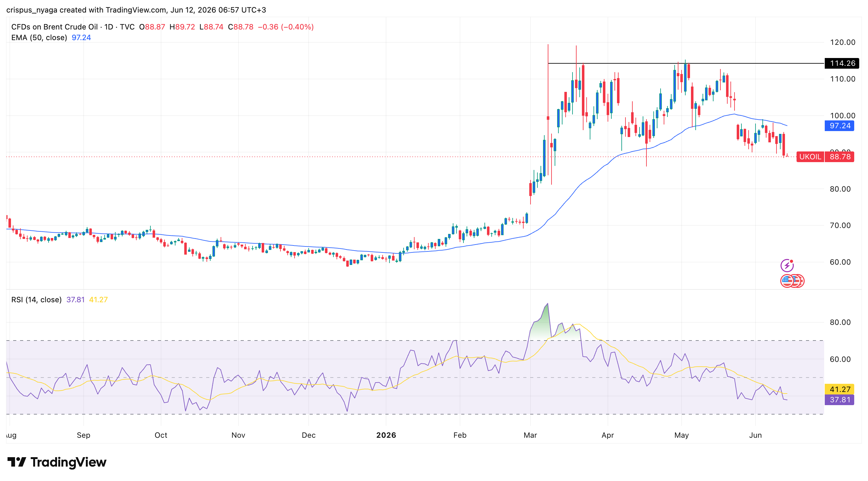The height and width of the screenshot is (481, 868).
Task: Click the crispus_nyaga attribution header text
Action: (x=136, y=10)
